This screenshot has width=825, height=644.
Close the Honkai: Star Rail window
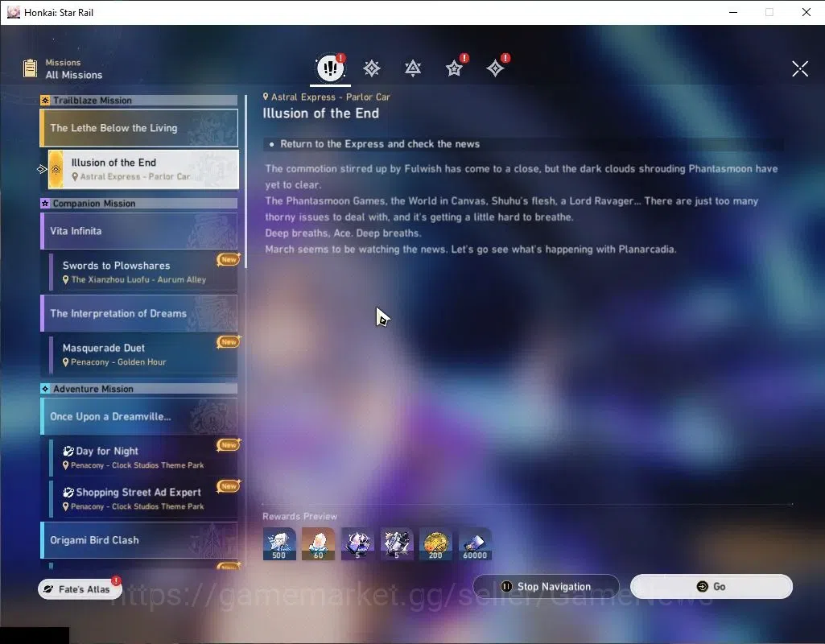[x=806, y=12]
